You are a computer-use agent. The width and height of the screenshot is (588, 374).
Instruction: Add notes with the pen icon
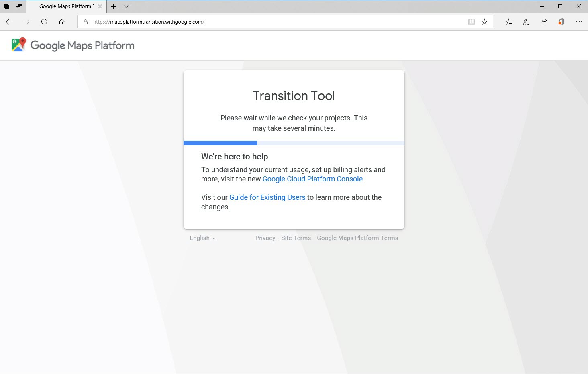click(x=526, y=22)
